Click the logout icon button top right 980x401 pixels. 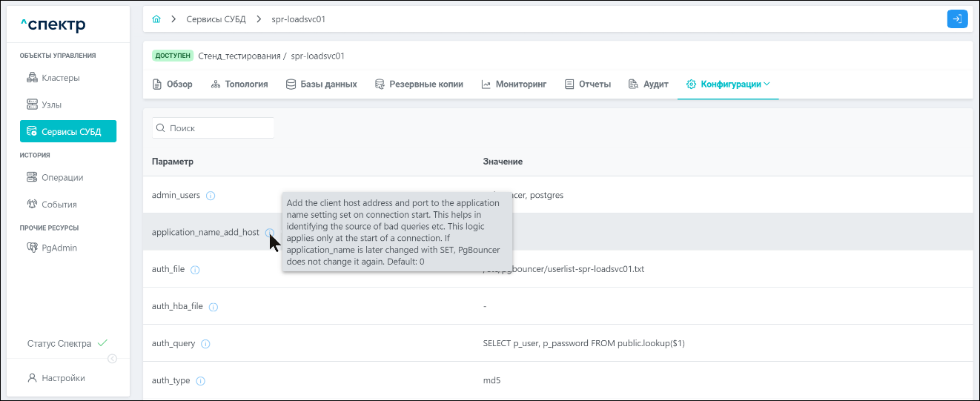(x=957, y=19)
